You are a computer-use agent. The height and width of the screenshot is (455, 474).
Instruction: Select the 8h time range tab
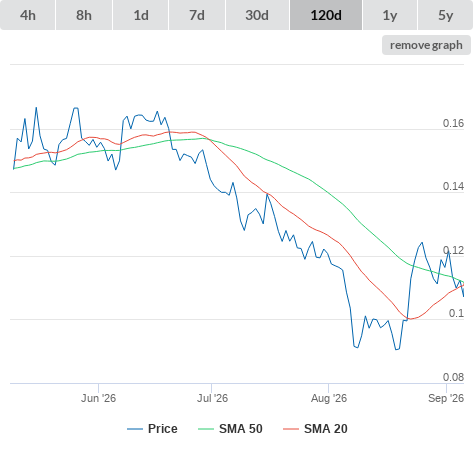tap(84, 15)
